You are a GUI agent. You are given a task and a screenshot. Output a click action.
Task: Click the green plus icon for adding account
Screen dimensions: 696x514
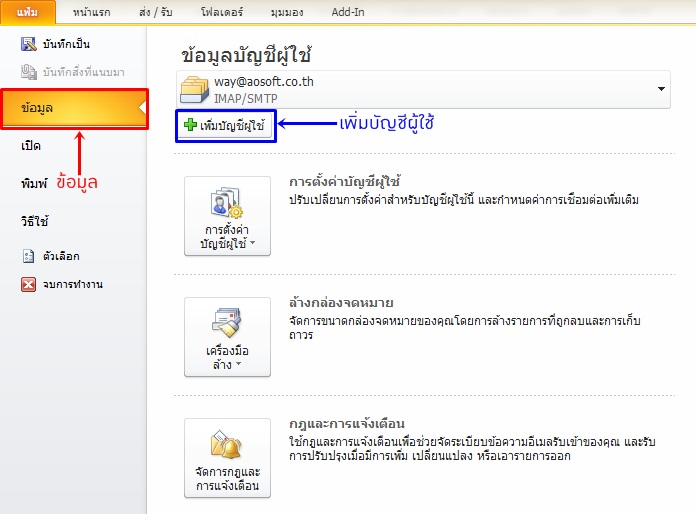[x=190, y=125]
